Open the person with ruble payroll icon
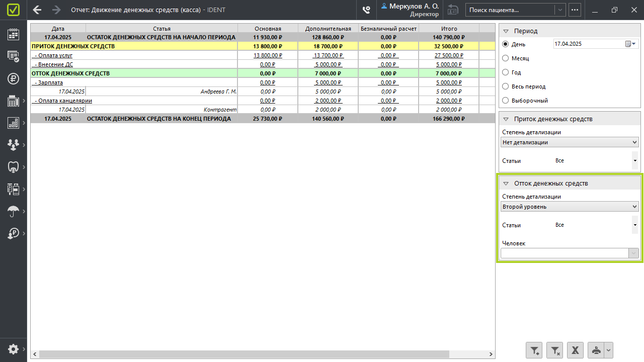644x362 pixels. click(14, 233)
